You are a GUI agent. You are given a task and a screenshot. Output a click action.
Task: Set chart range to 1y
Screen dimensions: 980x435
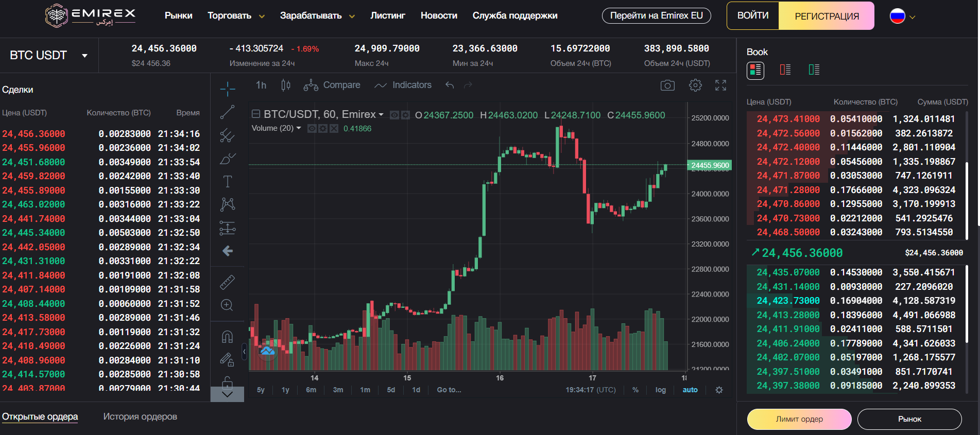click(285, 390)
